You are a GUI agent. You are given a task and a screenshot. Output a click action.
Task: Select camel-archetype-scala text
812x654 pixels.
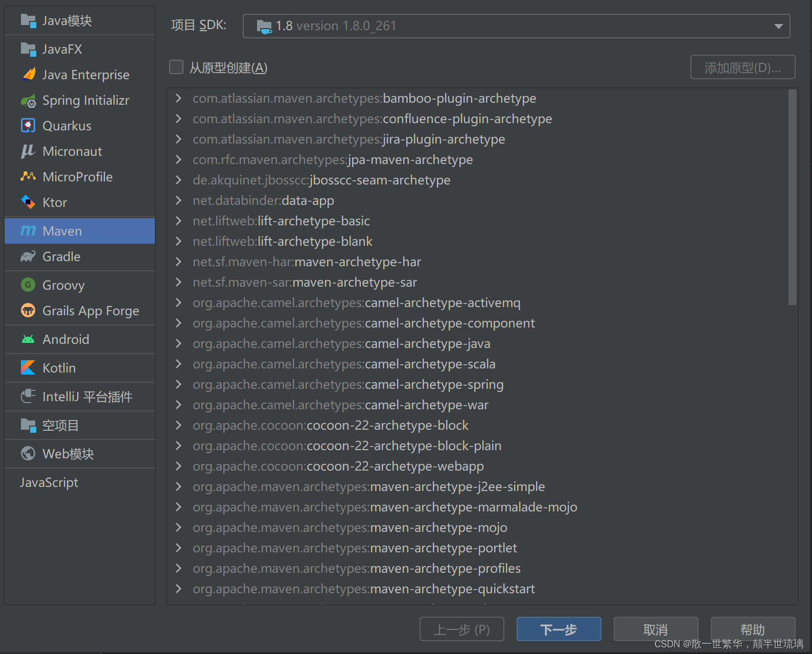430,364
